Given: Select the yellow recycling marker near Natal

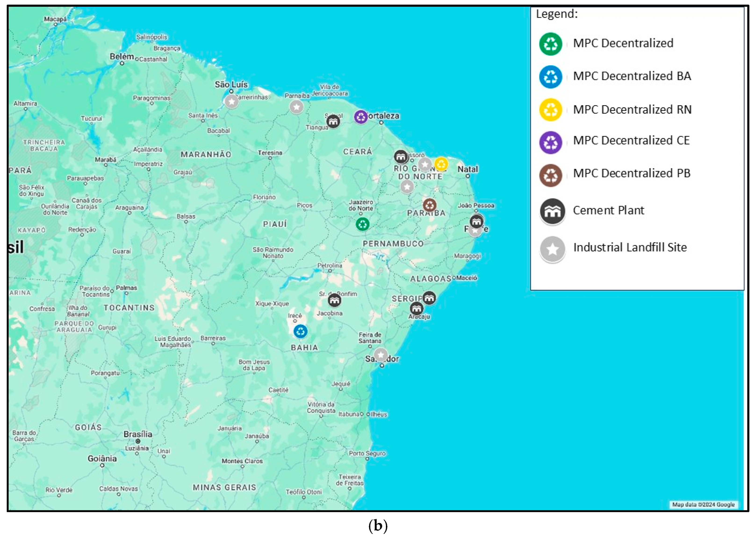Looking at the screenshot, I should (441, 164).
